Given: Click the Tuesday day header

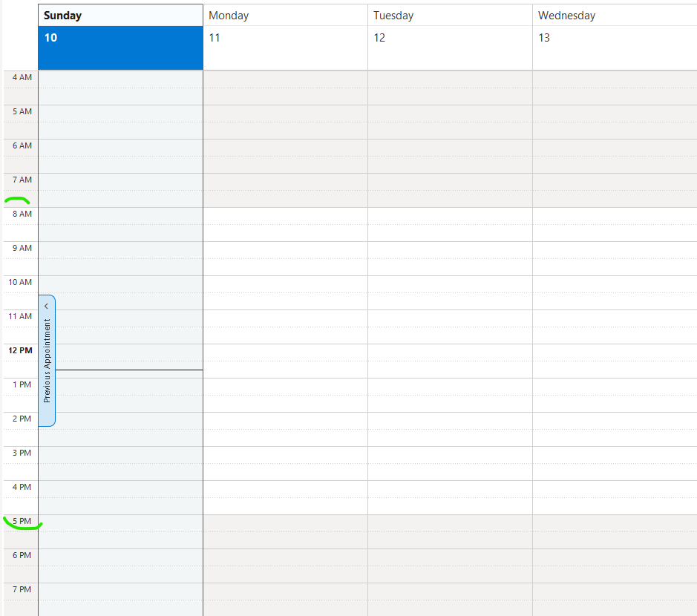Looking at the screenshot, I should [450, 16].
